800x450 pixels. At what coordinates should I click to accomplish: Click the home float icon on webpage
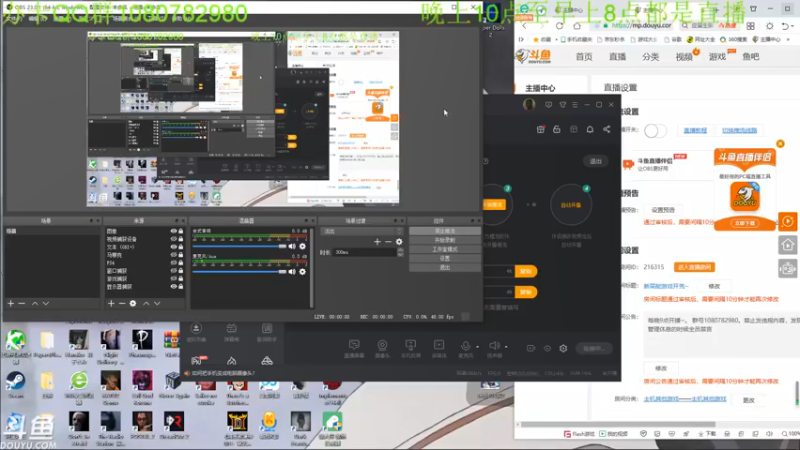(788, 245)
